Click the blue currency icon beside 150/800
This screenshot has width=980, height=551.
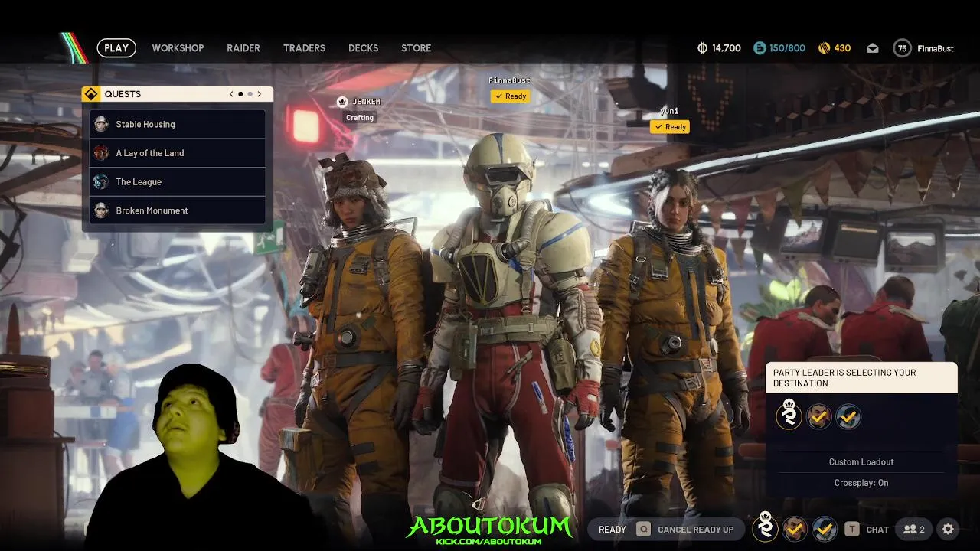759,47
